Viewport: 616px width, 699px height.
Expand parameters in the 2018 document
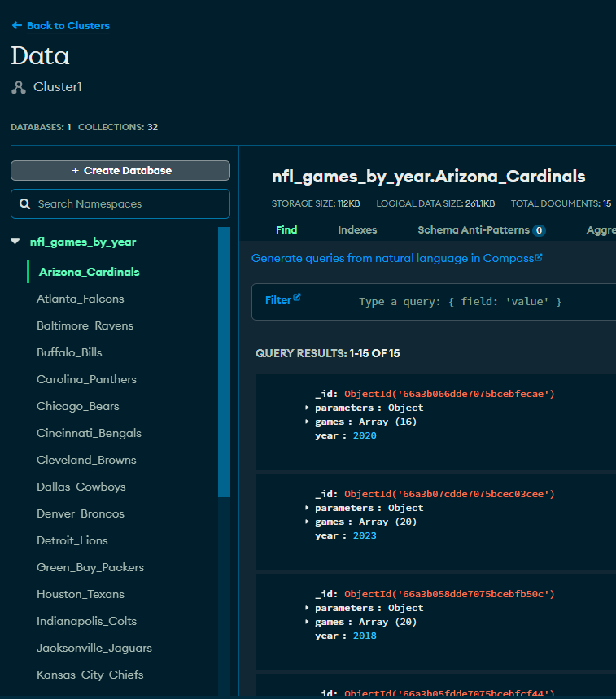coord(307,608)
